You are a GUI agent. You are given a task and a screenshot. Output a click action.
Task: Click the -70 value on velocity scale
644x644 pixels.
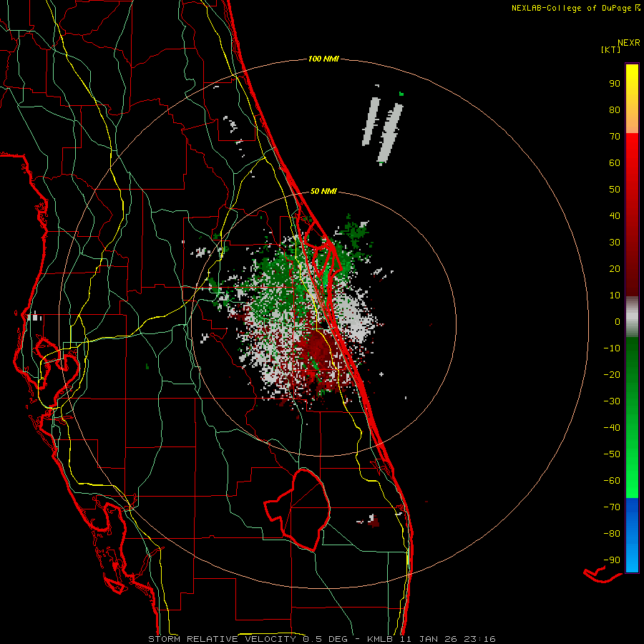pos(612,507)
